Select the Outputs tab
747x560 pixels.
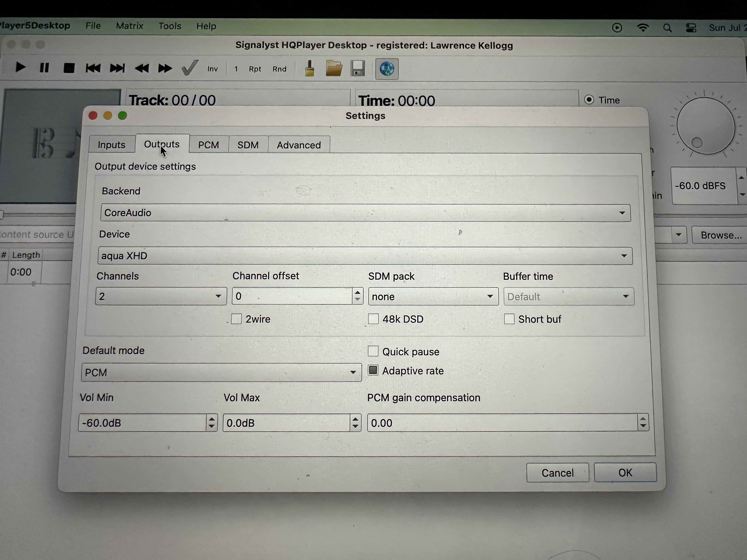click(x=162, y=144)
